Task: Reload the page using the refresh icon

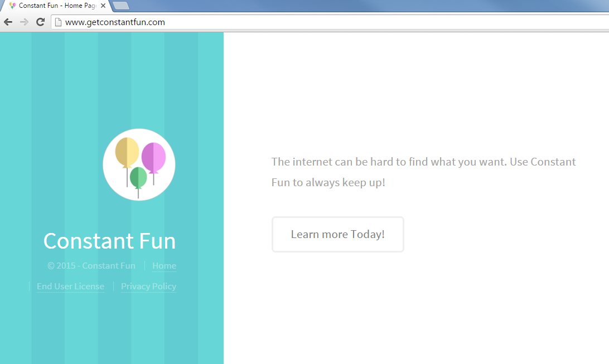Action: point(40,22)
